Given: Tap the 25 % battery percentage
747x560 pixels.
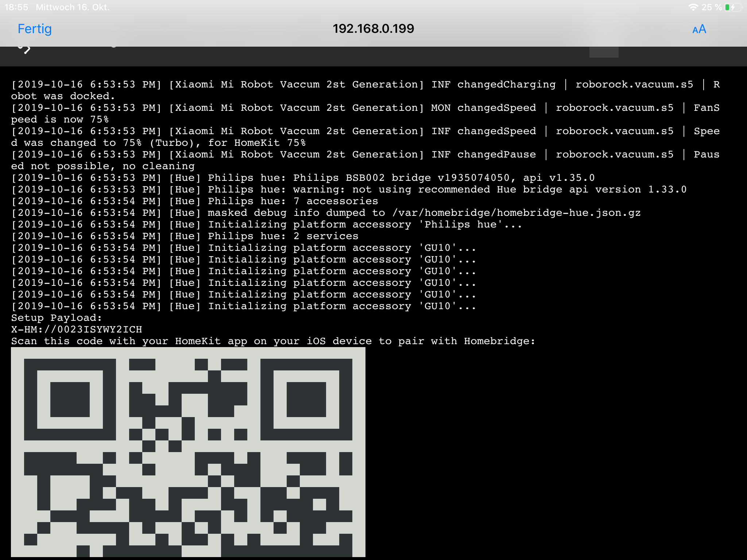Looking at the screenshot, I should click(712, 7).
